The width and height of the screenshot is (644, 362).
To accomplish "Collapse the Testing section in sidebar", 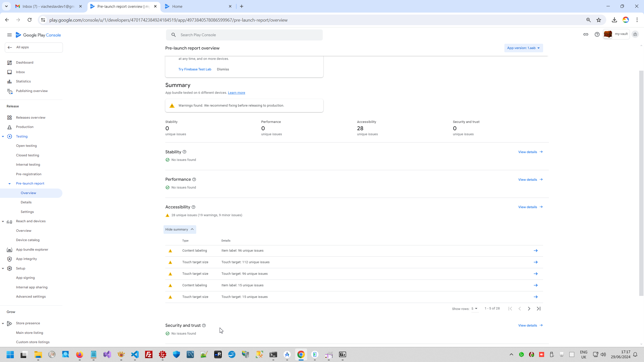I will click(x=3, y=137).
